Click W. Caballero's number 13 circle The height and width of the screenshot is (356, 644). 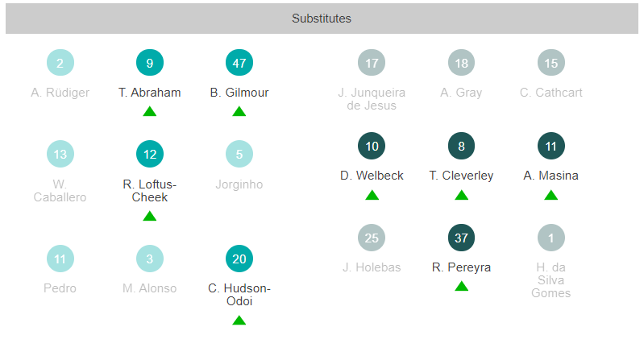click(x=60, y=153)
